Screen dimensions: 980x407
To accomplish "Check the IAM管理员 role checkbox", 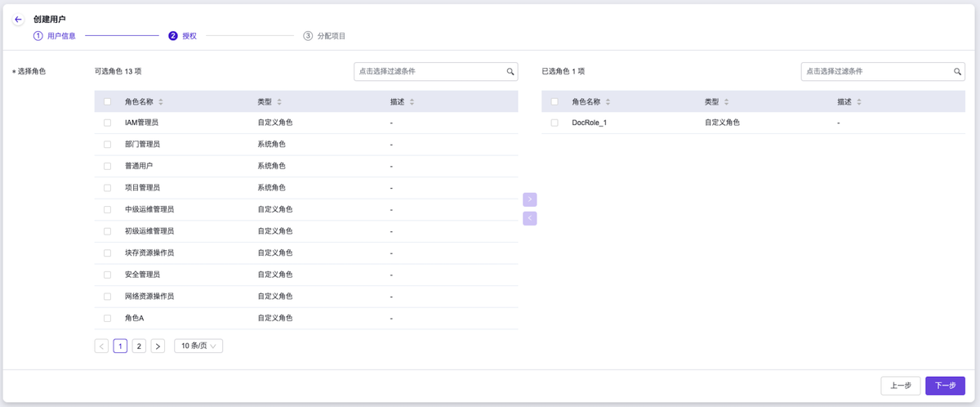I will [x=107, y=123].
